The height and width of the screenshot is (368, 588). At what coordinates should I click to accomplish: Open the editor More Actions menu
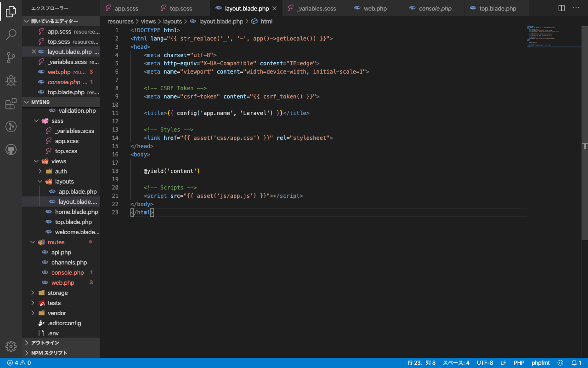[x=576, y=8]
